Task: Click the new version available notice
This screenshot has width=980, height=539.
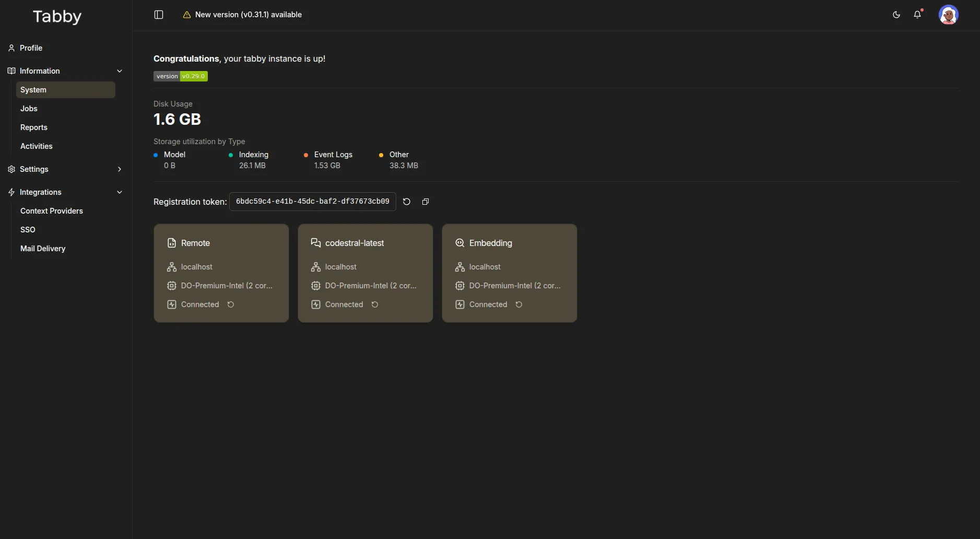Action: pyautogui.click(x=248, y=15)
